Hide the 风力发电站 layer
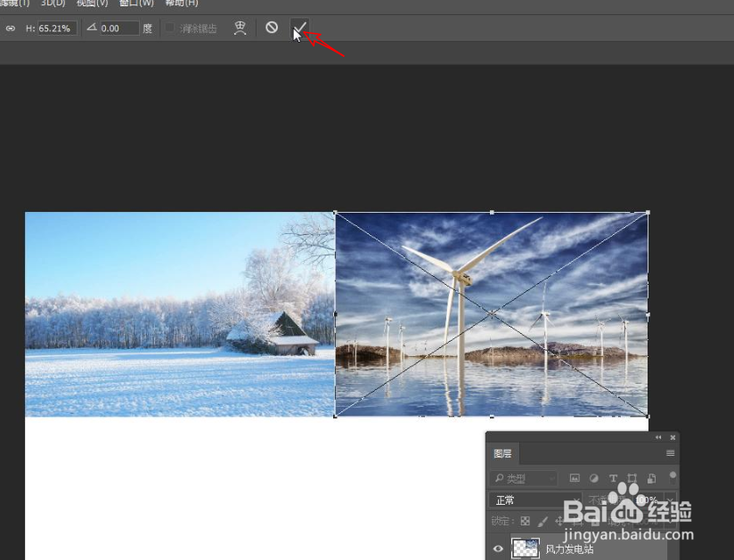 (498, 548)
